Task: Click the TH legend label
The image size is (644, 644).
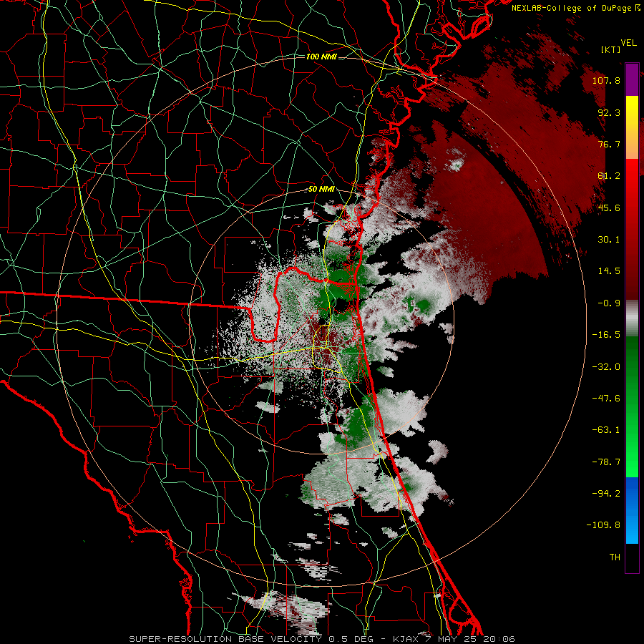Action: [x=615, y=557]
